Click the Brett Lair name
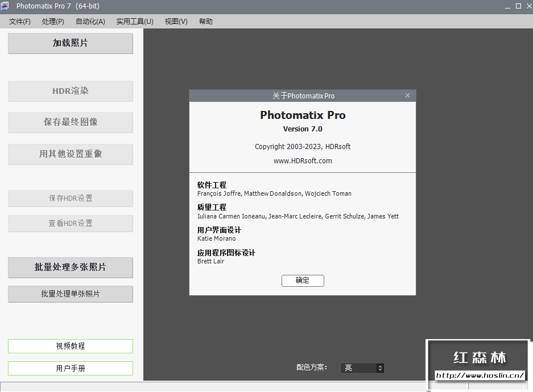 pos(210,262)
